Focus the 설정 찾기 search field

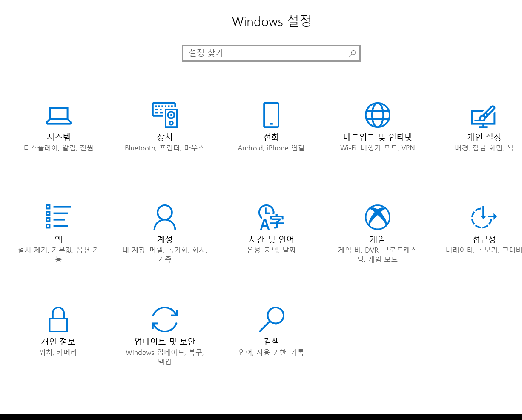pyautogui.click(x=271, y=53)
